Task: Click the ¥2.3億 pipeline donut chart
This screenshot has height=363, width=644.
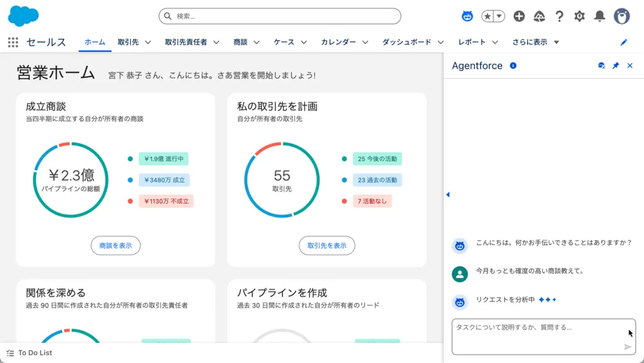Action: [x=71, y=180]
